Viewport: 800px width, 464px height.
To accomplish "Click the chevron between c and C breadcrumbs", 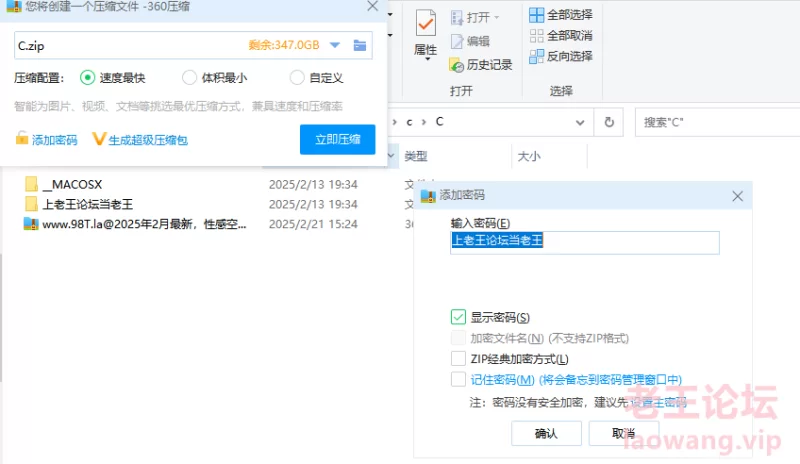I will [424, 123].
